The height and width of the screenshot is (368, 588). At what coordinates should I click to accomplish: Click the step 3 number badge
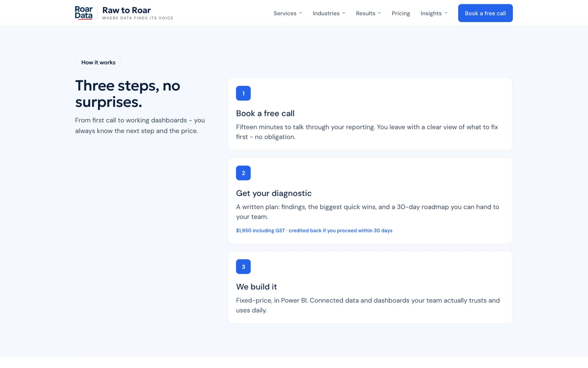coord(243,267)
